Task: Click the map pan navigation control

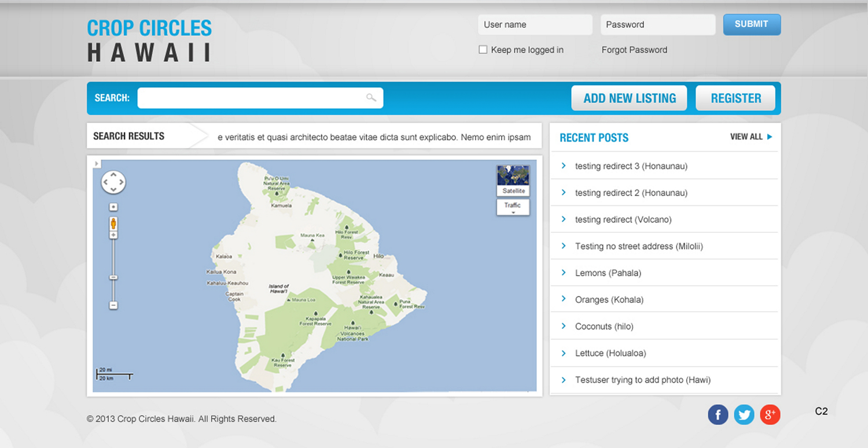Action: point(113,182)
